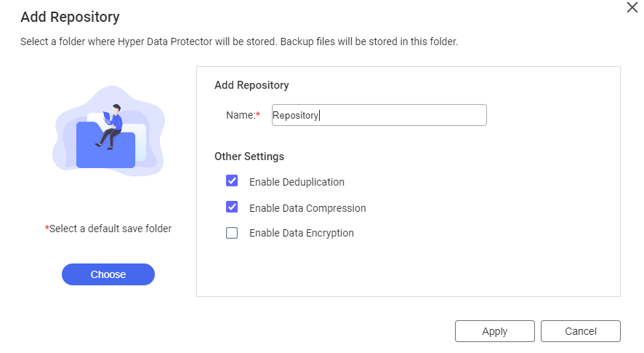Click the Other Settings heading
This screenshot has height=353, width=644.
coord(249,156)
